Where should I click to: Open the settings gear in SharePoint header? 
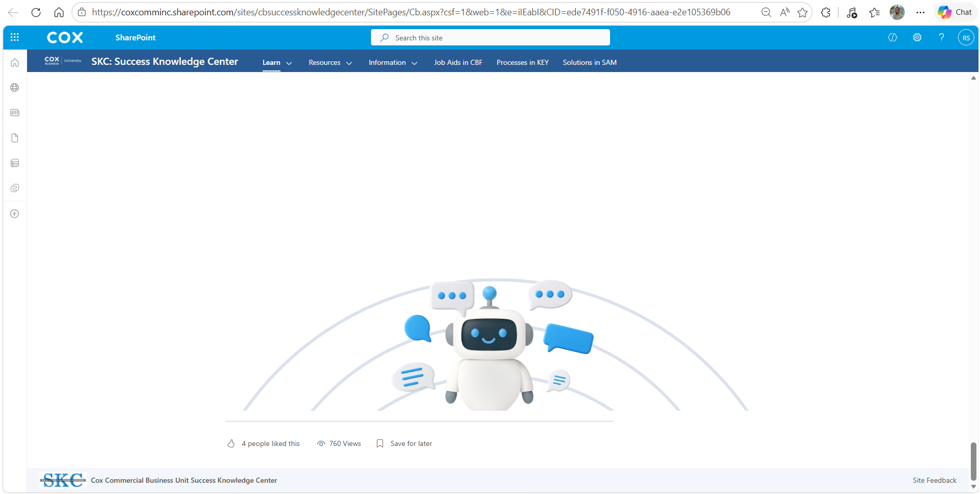point(917,37)
